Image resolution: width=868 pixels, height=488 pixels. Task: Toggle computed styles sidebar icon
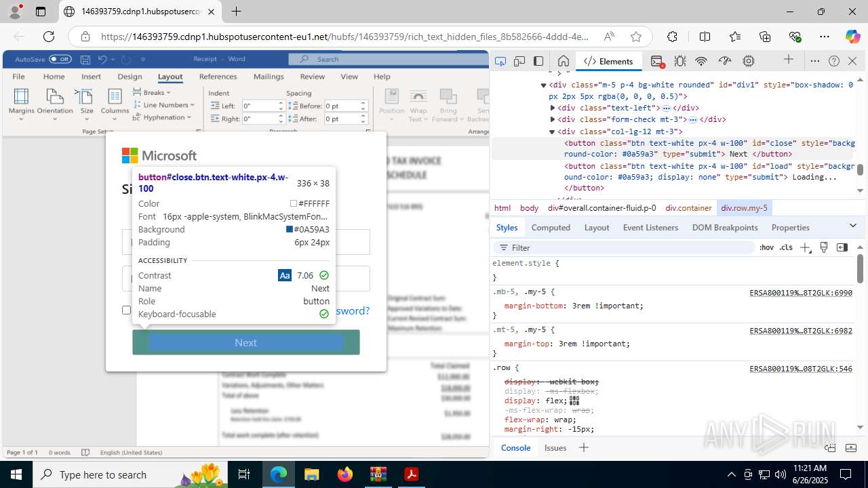click(x=842, y=247)
